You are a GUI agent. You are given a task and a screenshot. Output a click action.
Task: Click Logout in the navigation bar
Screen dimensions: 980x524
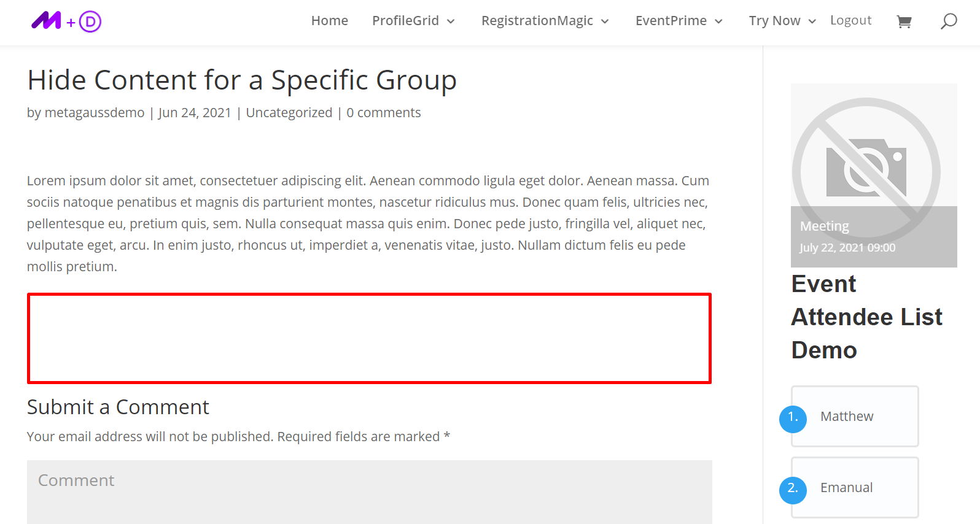point(850,20)
